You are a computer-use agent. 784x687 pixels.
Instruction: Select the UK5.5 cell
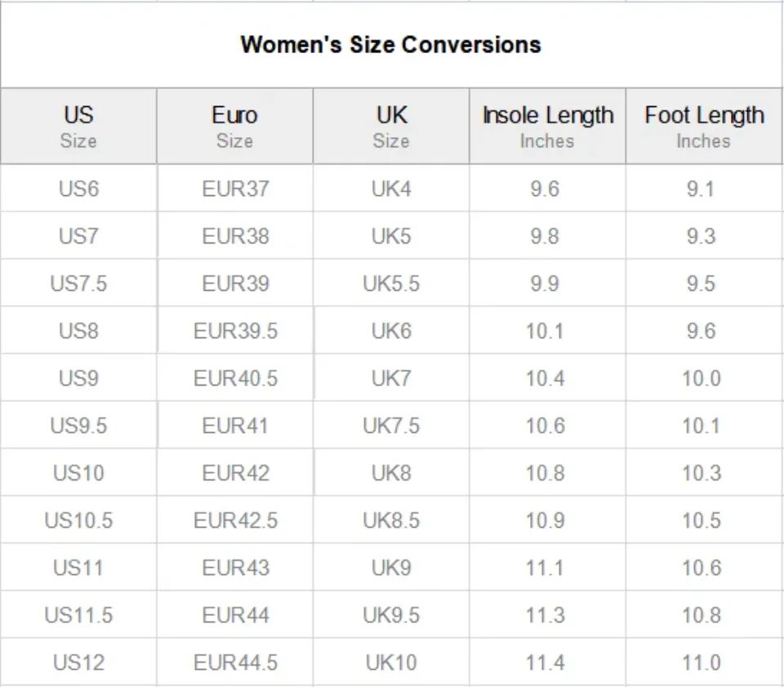tap(391, 283)
